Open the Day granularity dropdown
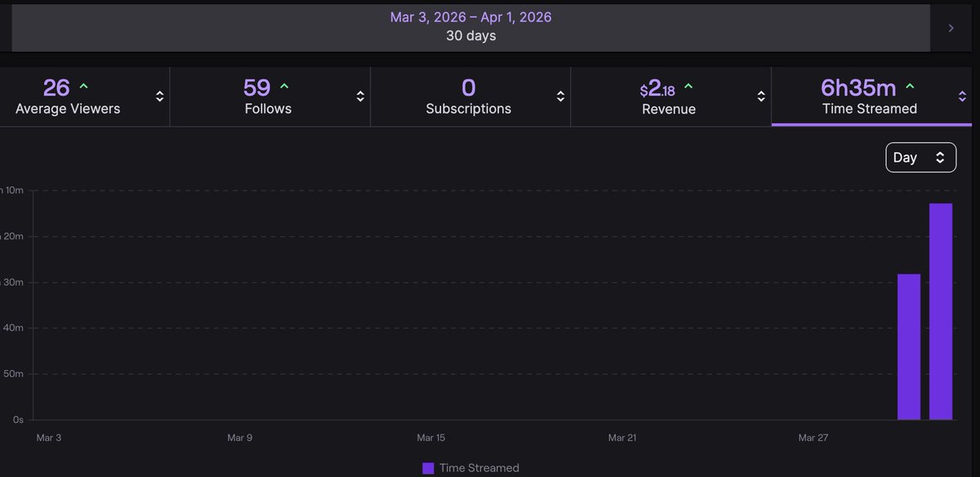 (920, 158)
